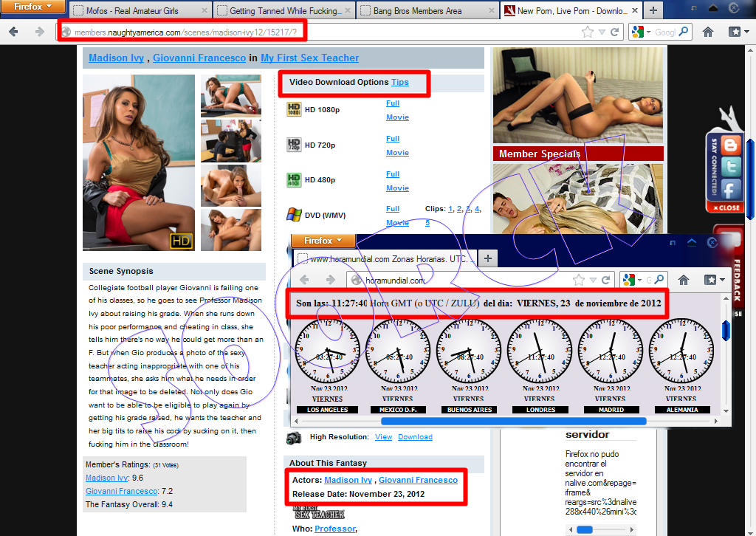
Task: Close the Bang Bros Members Area tab
Action: pos(491,10)
